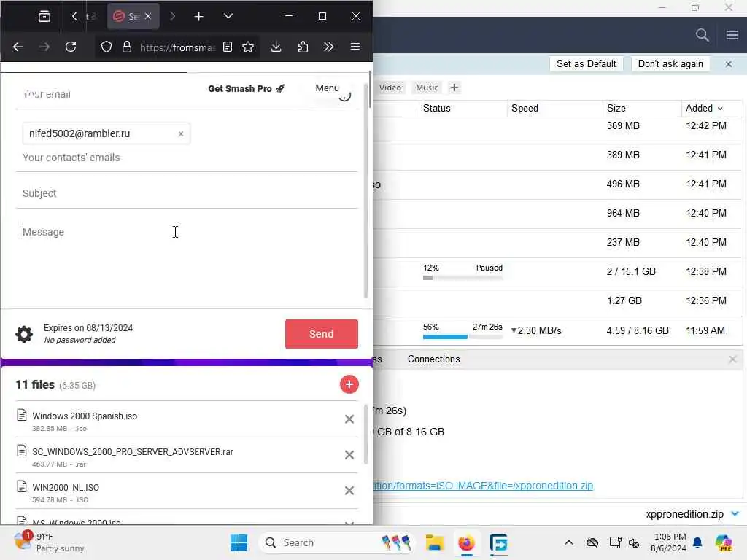Click the site security padlock icon
This screenshot has width=747, height=560.
[x=127, y=47]
